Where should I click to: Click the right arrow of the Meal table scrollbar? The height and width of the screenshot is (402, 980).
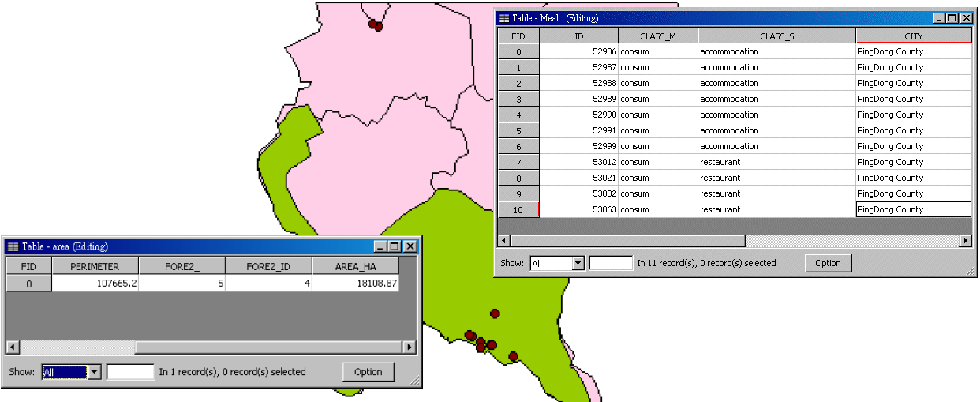[x=965, y=240]
